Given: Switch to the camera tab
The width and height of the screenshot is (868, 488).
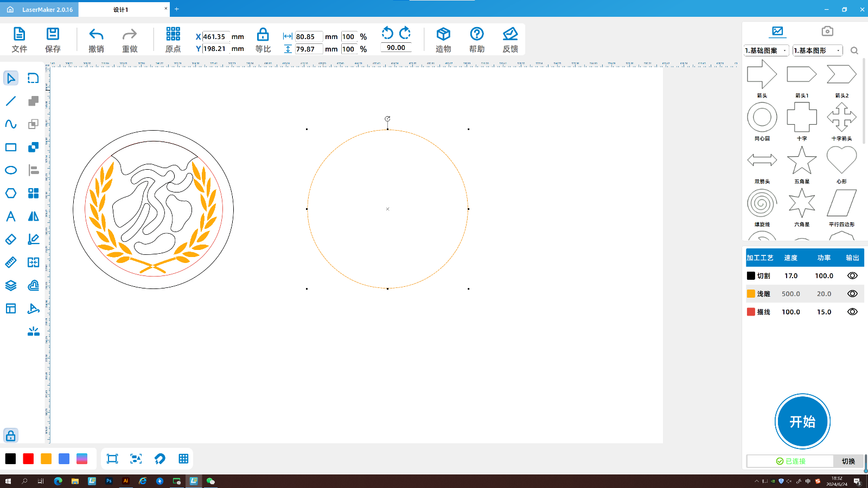Looking at the screenshot, I should (827, 31).
